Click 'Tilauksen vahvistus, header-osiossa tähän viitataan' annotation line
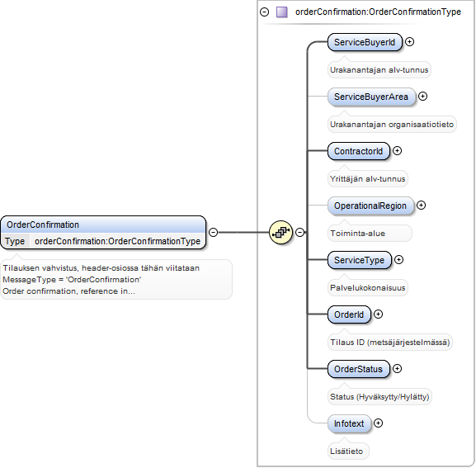The height and width of the screenshot is (468, 476). [101, 268]
